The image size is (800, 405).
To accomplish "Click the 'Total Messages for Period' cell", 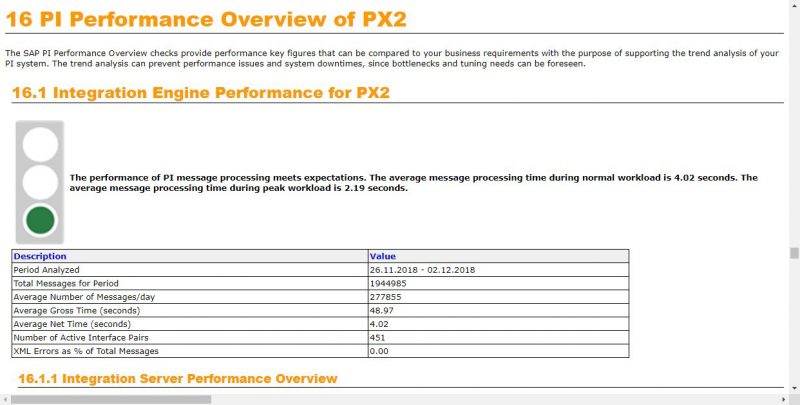I will point(190,283).
